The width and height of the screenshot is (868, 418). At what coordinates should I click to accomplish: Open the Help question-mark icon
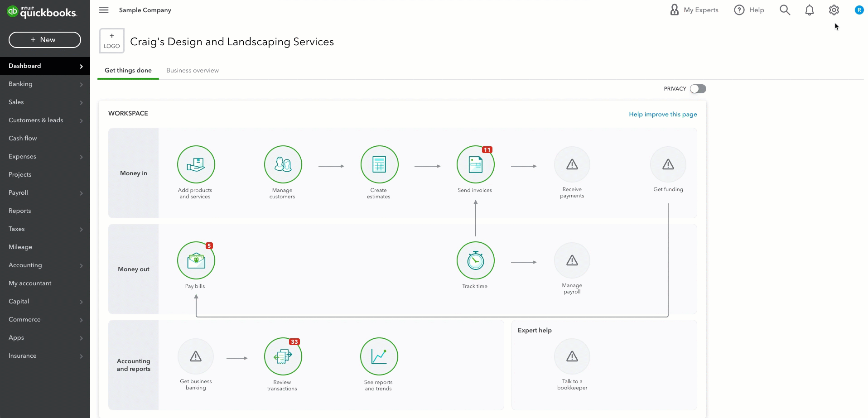click(x=739, y=10)
